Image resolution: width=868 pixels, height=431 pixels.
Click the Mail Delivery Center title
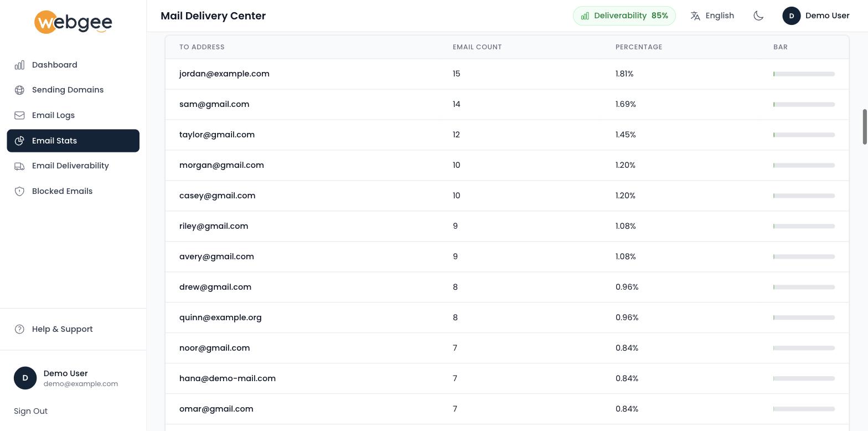coord(213,16)
